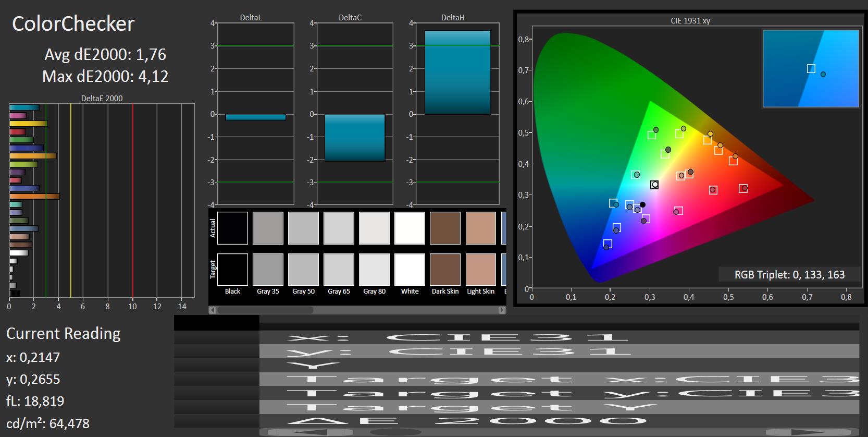The image size is (868, 437).
Task: Select the 'Target x:CIE3' table row
Action: 516,379
